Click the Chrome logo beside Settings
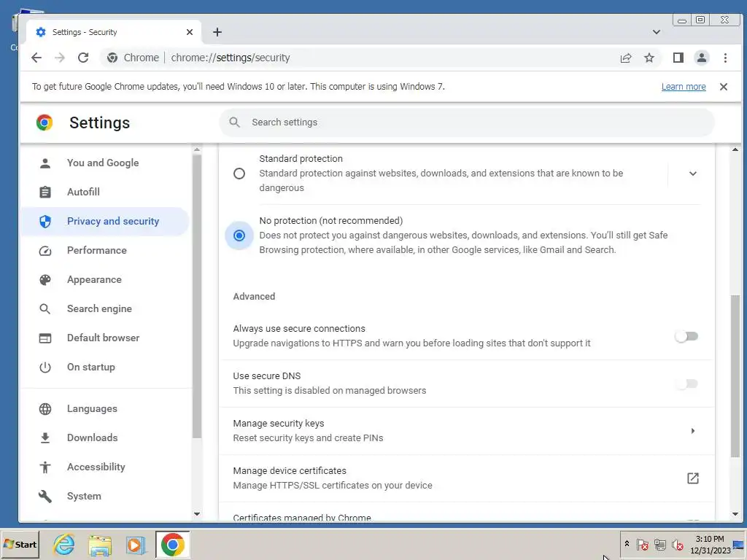The height and width of the screenshot is (560, 747). [44, 122]
